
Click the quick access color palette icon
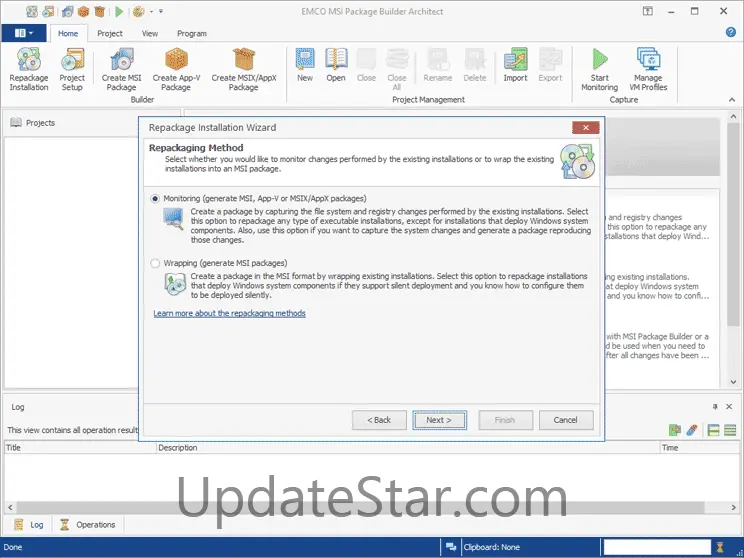click(139, 11)
